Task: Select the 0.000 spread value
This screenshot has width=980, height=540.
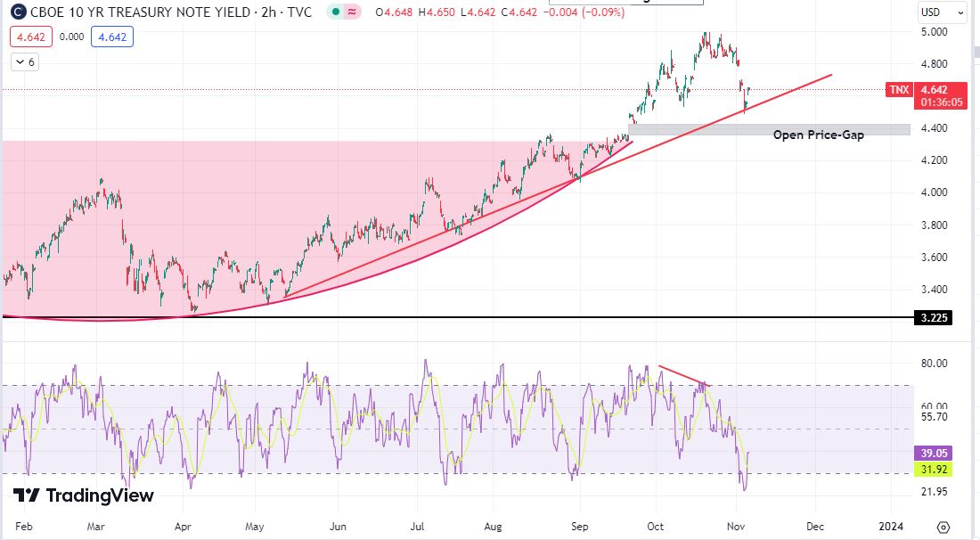Action: click(71, 37)
